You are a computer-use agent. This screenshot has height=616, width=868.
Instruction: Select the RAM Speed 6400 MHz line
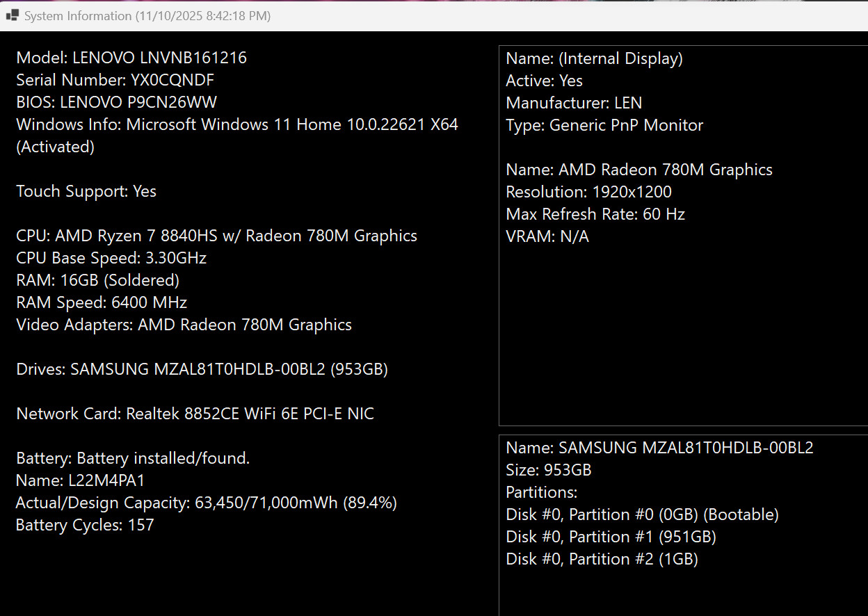click(102, 302)
